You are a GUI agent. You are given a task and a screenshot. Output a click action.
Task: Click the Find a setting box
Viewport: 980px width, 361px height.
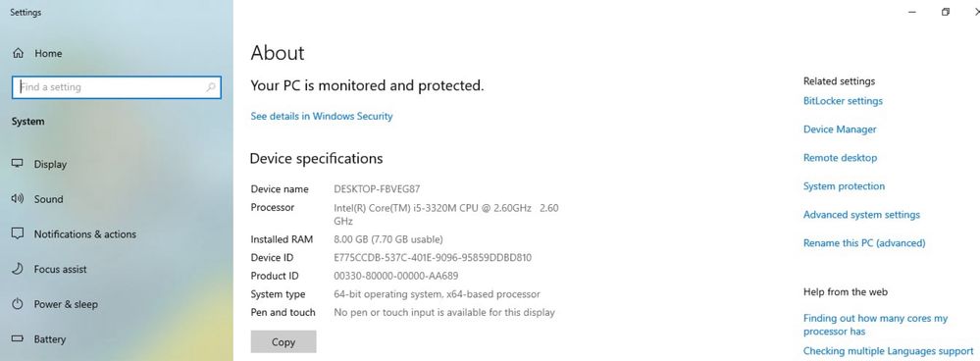(x=117, y=87)
